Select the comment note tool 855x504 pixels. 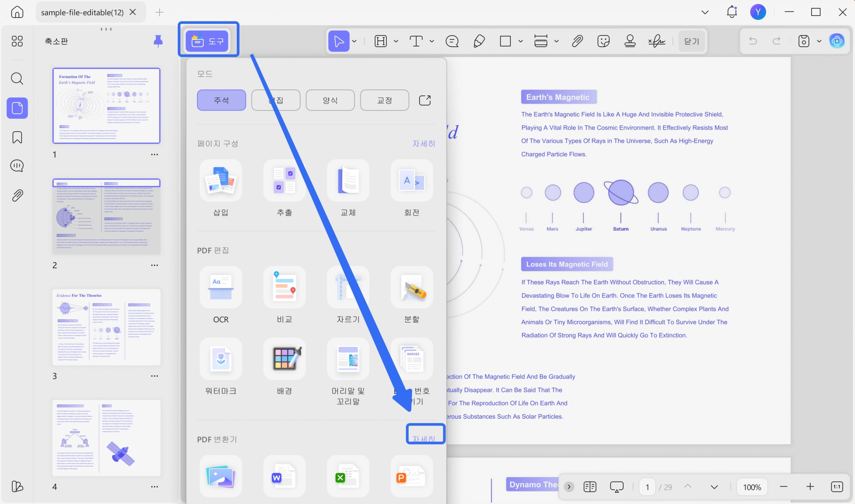452,41
